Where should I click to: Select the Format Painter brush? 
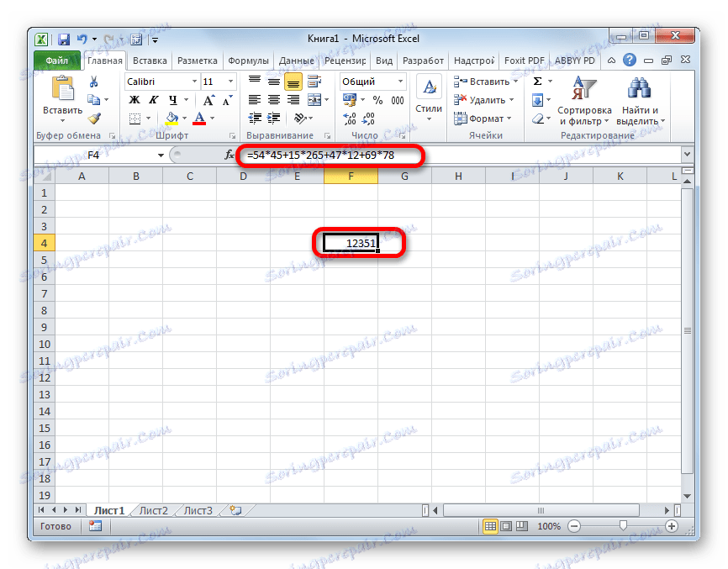94,119
